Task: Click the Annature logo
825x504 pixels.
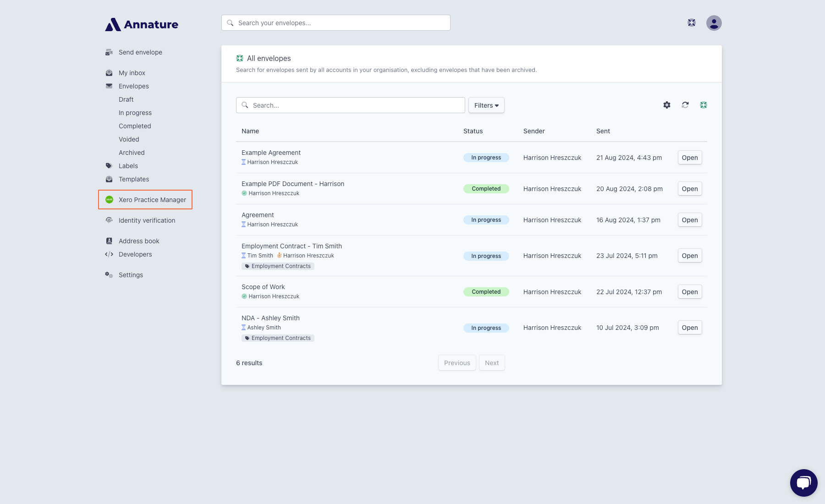Action: coord(141,24)
